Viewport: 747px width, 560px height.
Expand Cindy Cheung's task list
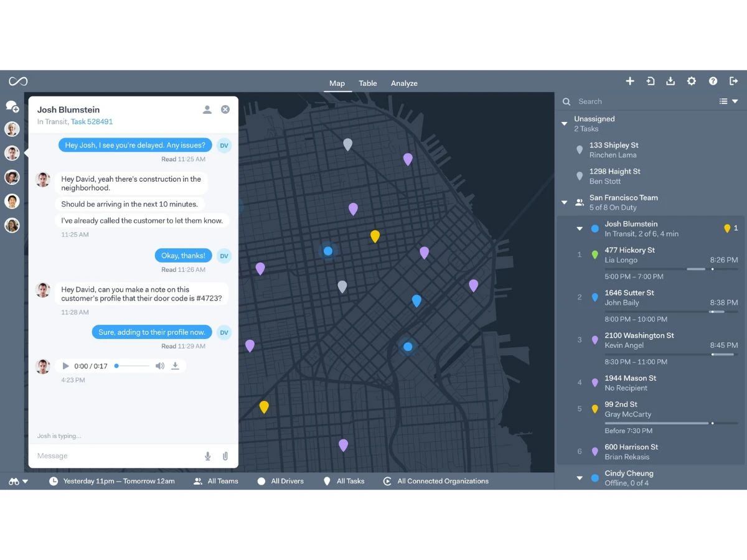pyautogui.click(x=580, y=478)
